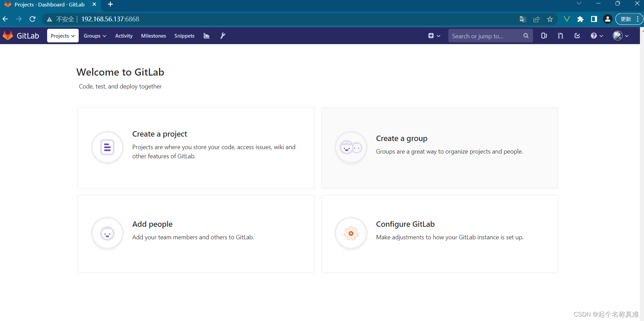The image size is (644, 321).
Task: Click the Create a group faces icon
Action: click(351, 147)
